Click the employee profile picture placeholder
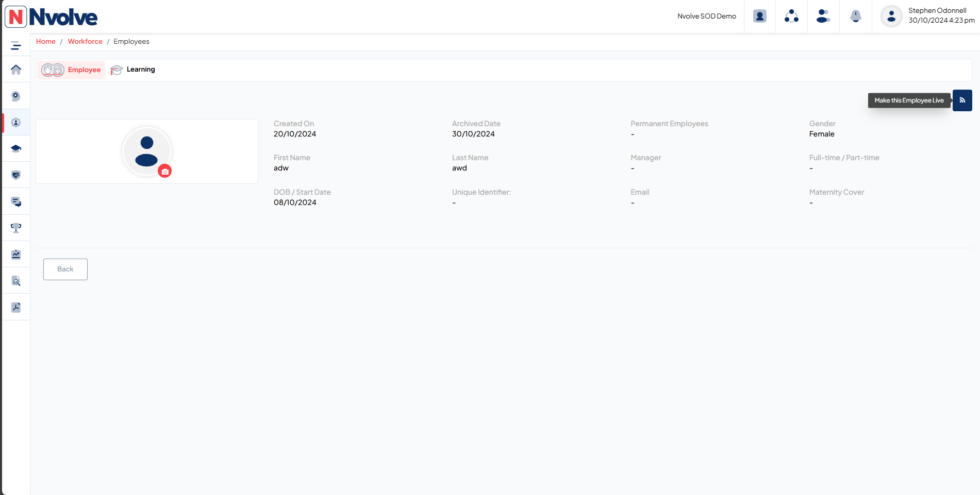Image resolution: width=980 pixels, height=495 pixels. coord(147,151)
